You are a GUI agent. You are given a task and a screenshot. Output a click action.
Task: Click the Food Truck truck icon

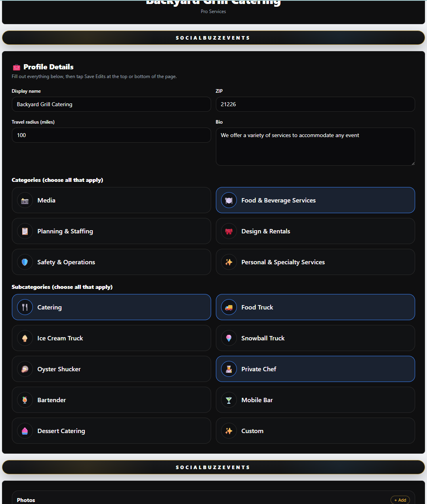point(229,307)
